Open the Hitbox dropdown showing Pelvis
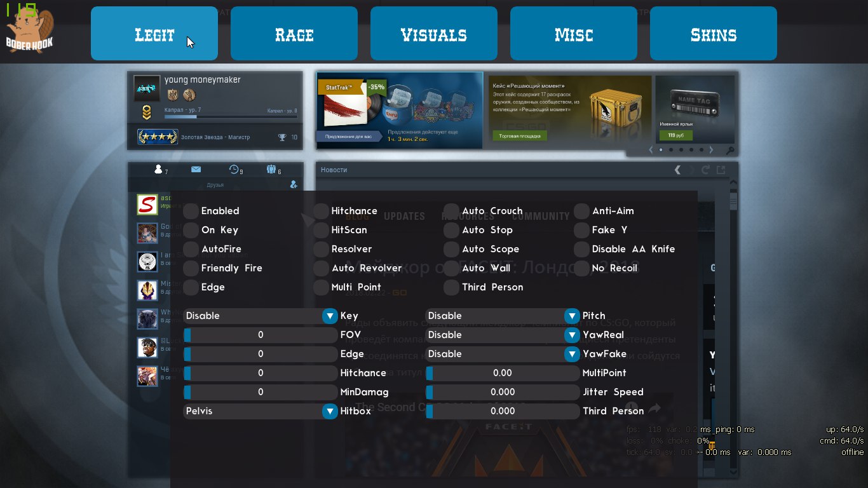 click(261, 411)
